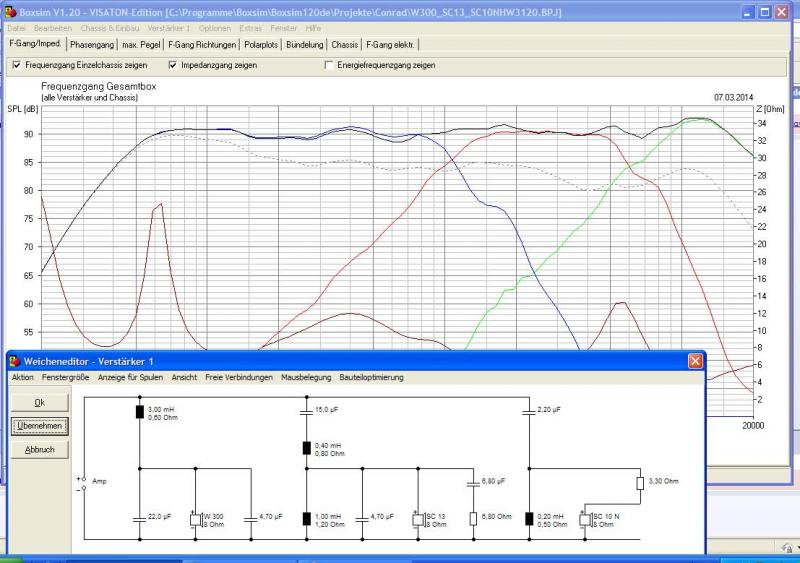The width and height of the screenshot is (800, 563).
Task: Toggle Frequenzgang Einzelchassis zeigen checkbox
Action: point(16,65)
